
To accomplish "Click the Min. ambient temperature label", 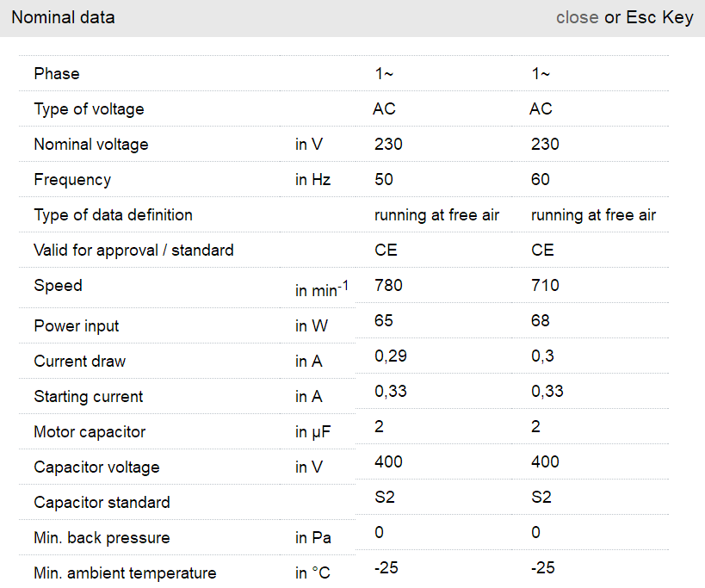I will (x=125, y=573).
